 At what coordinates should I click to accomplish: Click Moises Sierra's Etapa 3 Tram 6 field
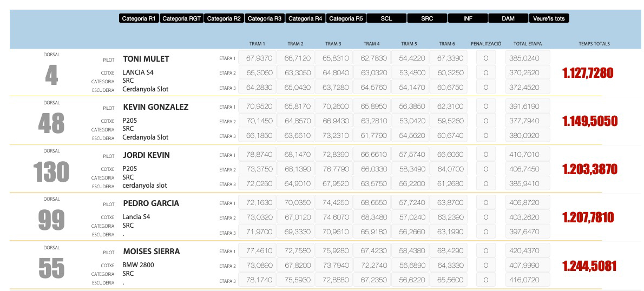[x=446, y=281]
